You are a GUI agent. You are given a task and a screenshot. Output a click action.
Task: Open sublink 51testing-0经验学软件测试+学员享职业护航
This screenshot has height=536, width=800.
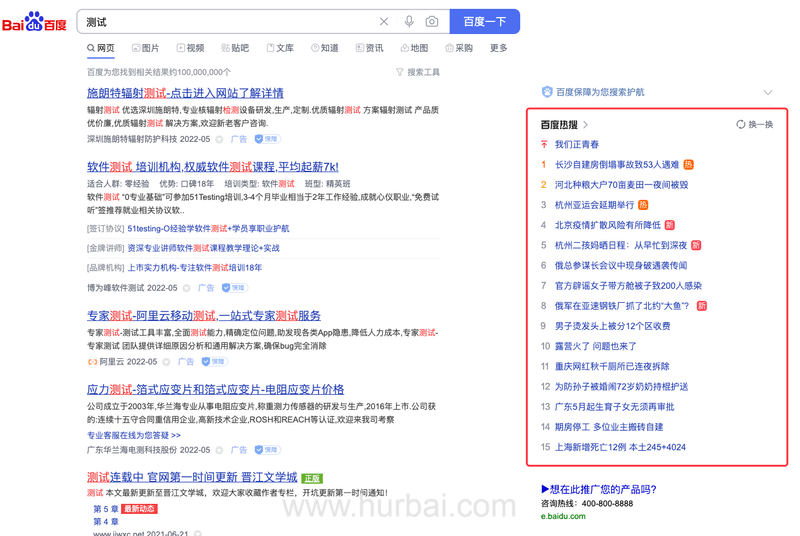click(208, 228)
